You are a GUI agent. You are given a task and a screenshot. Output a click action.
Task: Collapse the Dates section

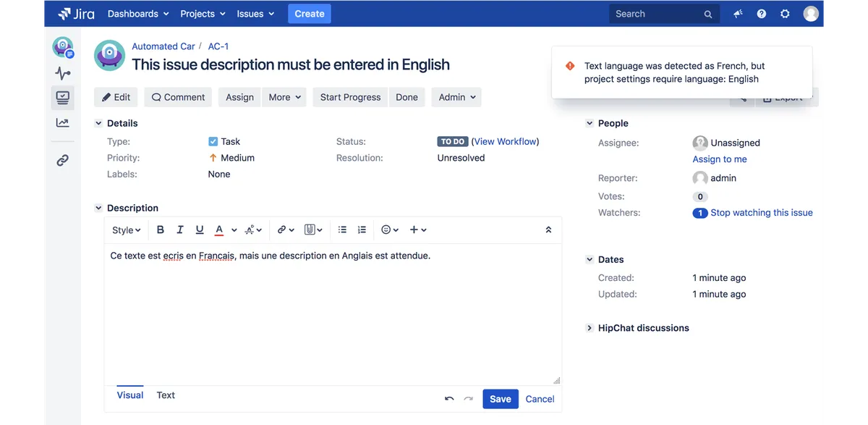point(590,260)
